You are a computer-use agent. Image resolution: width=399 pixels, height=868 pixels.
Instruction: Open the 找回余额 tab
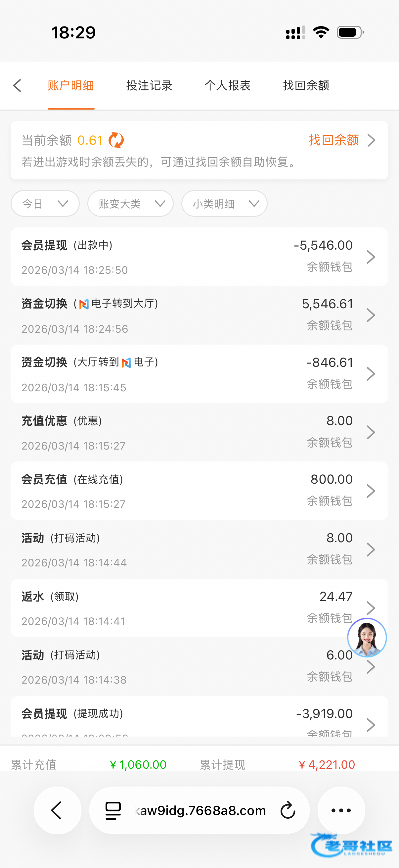tap(306, 86)
